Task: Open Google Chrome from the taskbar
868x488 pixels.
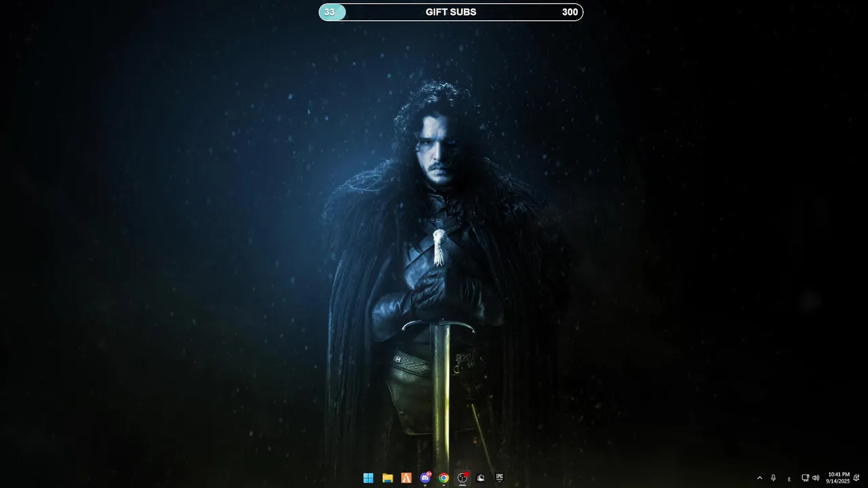Action: point(443,478)
